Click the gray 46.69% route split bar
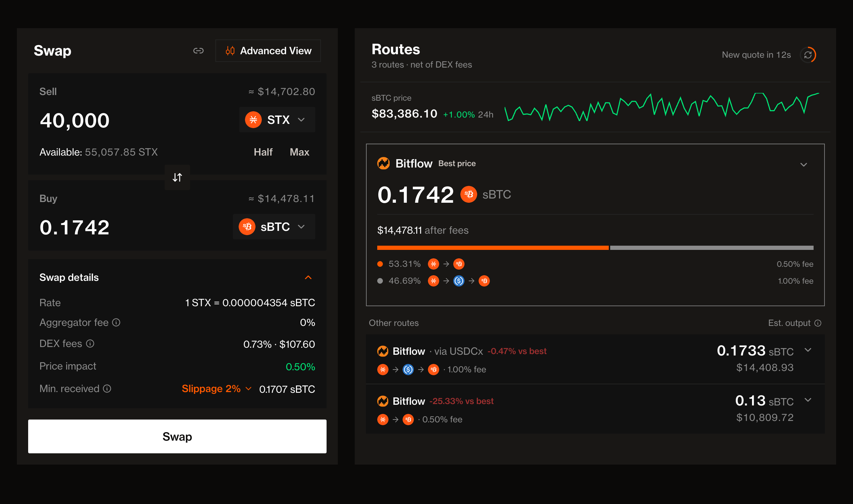This screenshot has width=853, height=504. (x=712, y=248)
